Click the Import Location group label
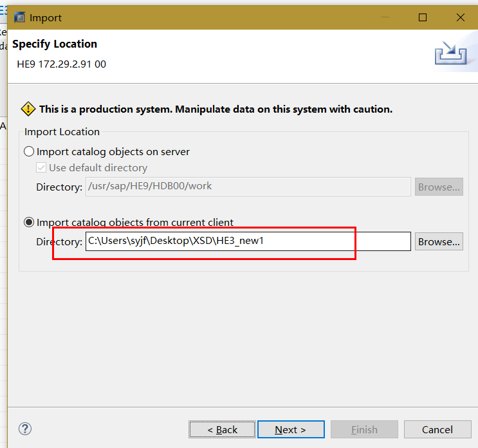478x448 pixels. [x=62, y=132]
